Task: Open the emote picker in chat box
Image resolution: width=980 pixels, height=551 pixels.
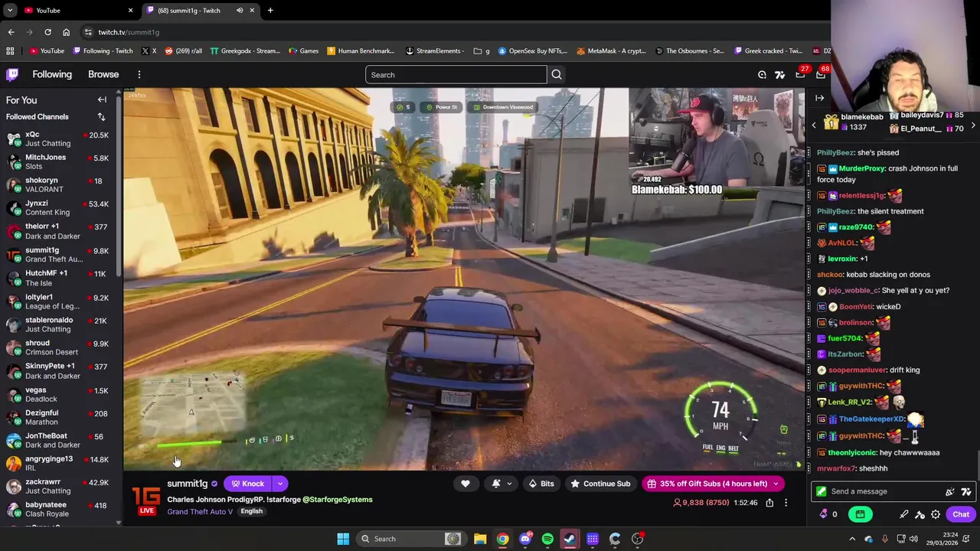Action: coord(950,491)
